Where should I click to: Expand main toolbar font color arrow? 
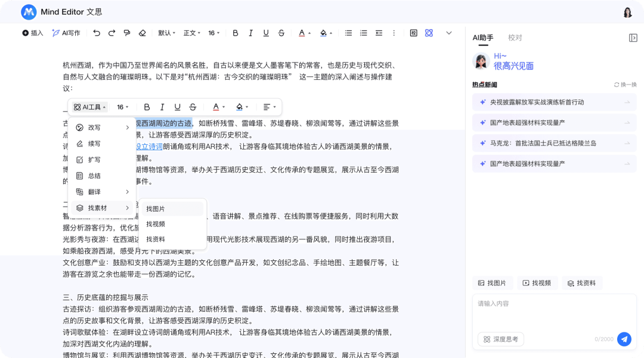pyautogui.click(x=309, y=33)
